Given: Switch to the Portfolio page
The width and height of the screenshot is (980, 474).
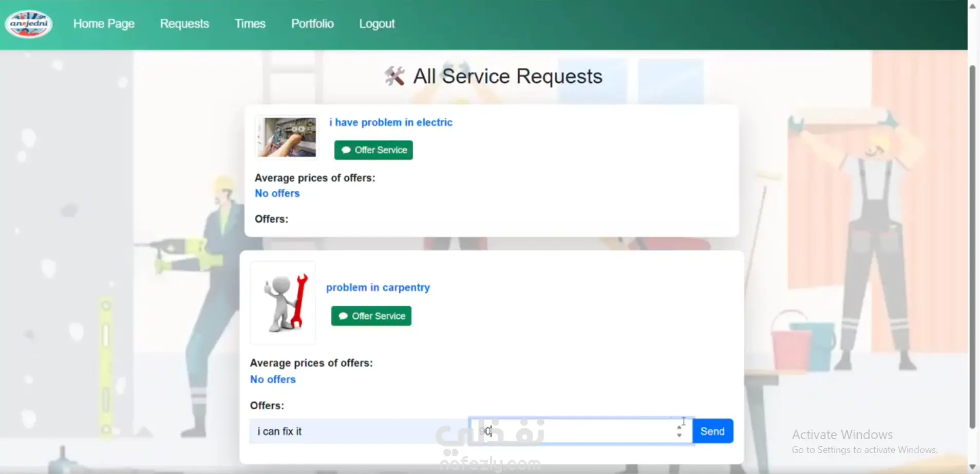Looking at the screenshot, I should tap(312, 24).
